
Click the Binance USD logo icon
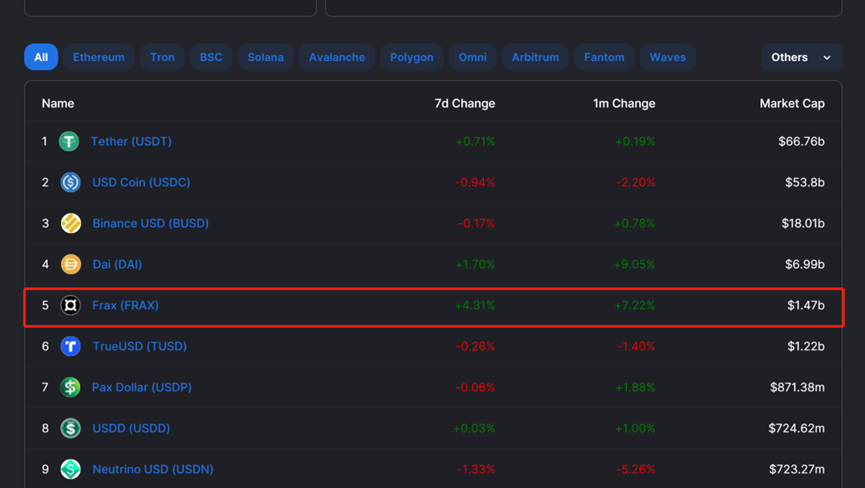pyautogui.click(x=71, y=223)
